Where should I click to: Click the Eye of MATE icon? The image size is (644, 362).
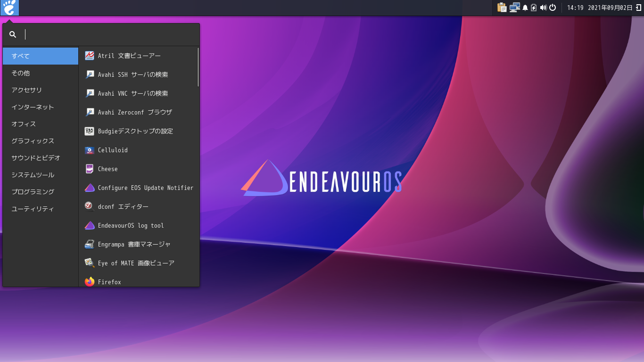tap(90, 263)
